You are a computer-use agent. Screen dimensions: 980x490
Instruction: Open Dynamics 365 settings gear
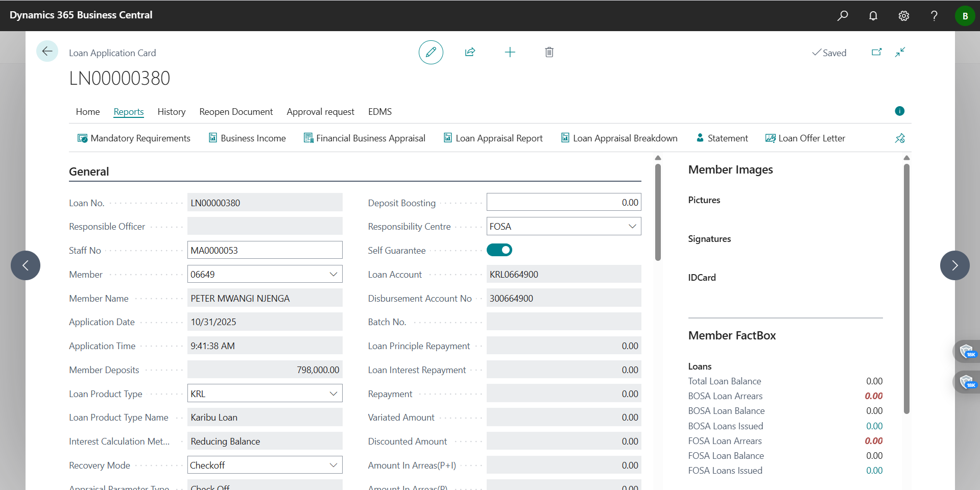(903, 15)
